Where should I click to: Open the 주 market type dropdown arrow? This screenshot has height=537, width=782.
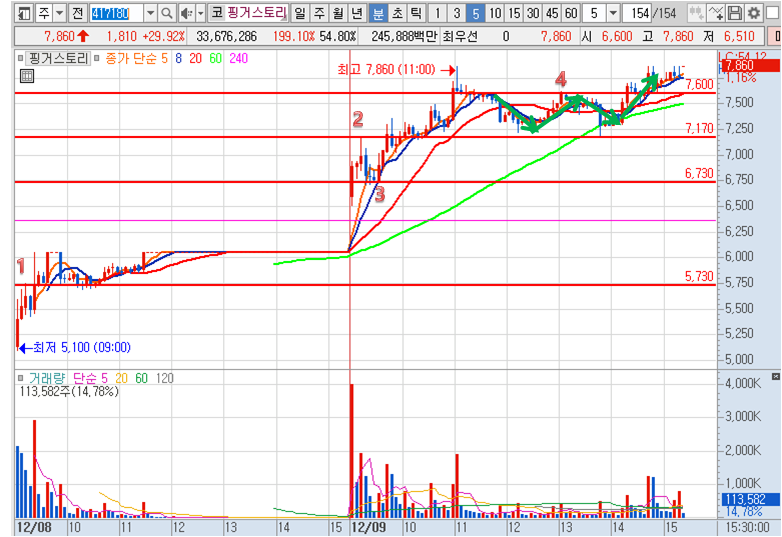(x=59, y=13)
